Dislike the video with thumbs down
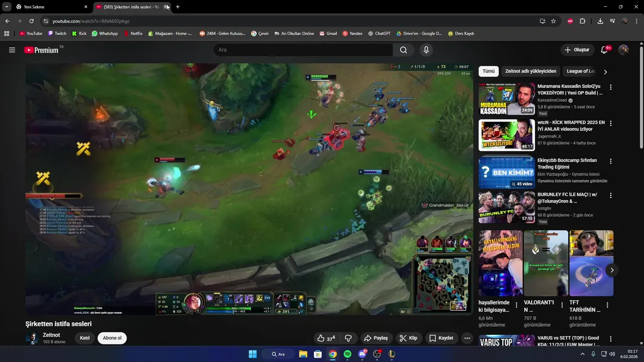The width and height of the screenshot is (644, 362). pos(348,338)
